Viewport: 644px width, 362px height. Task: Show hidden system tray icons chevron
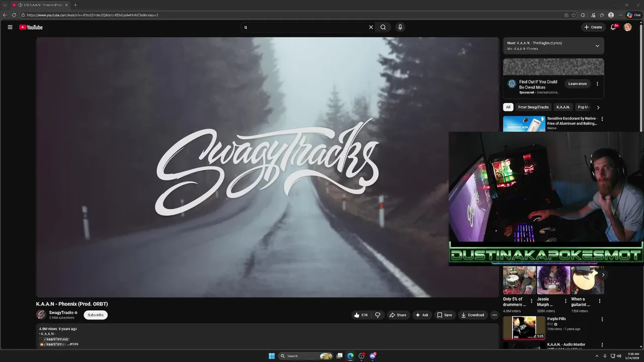(597, 356)
